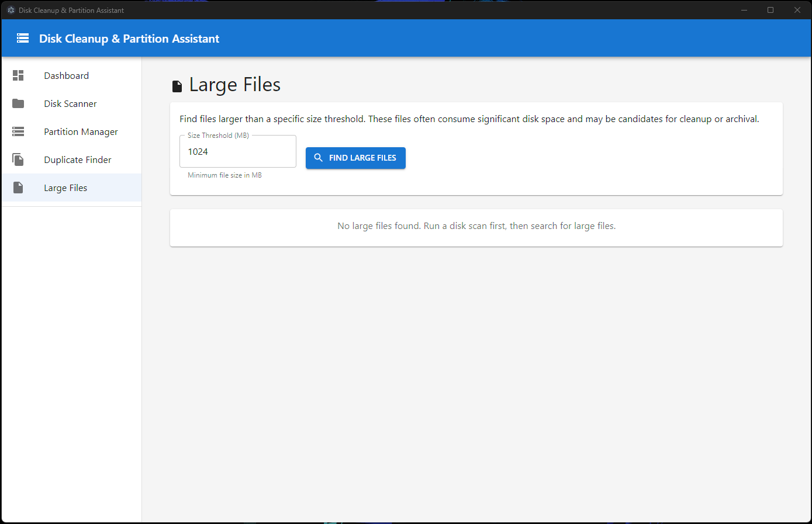Open the Dashboard section
The height and width of the screenshot is (524, 812).
pos(66,75)
